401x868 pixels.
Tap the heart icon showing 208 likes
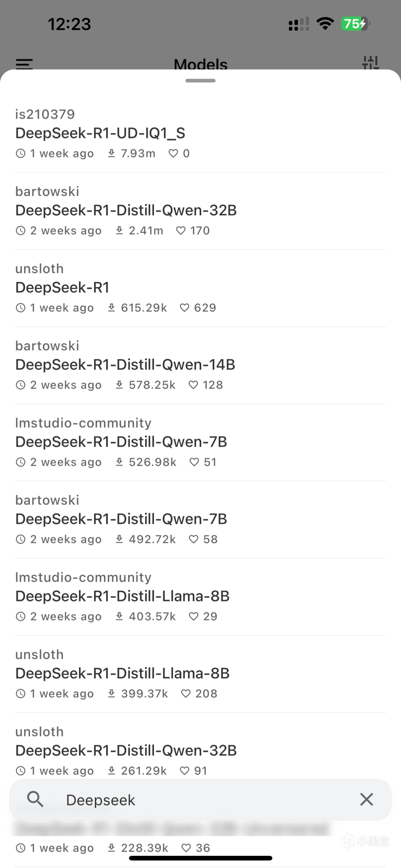pos(186,693)
